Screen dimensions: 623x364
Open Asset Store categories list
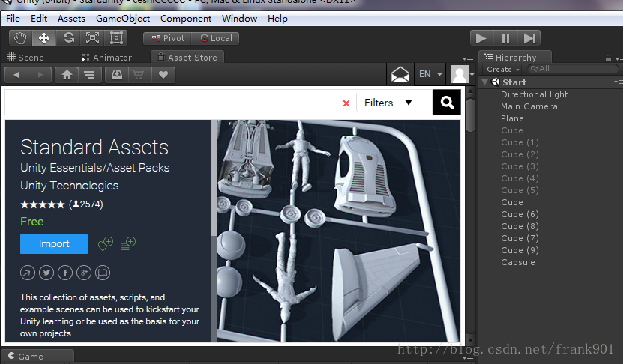[90, 75]
